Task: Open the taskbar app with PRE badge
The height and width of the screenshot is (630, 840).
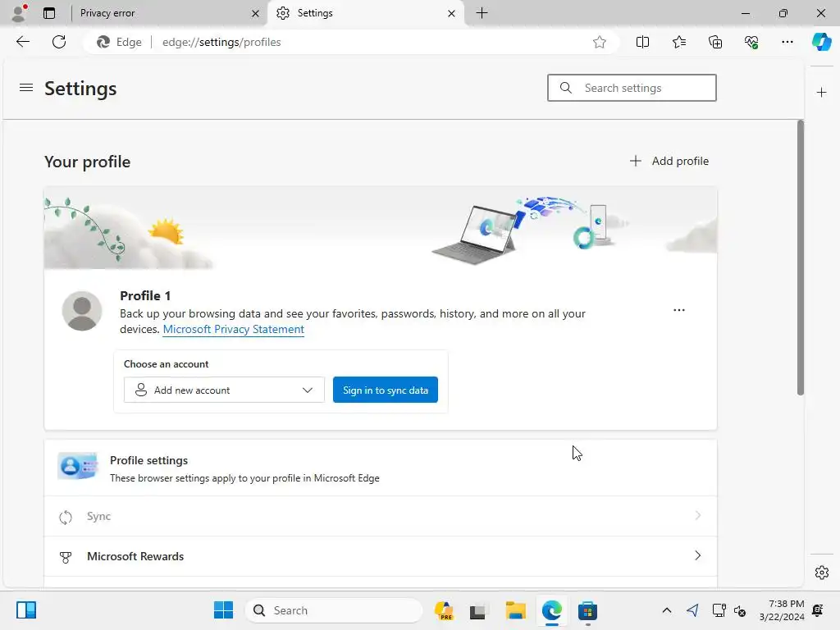Action: coord(444,610)
